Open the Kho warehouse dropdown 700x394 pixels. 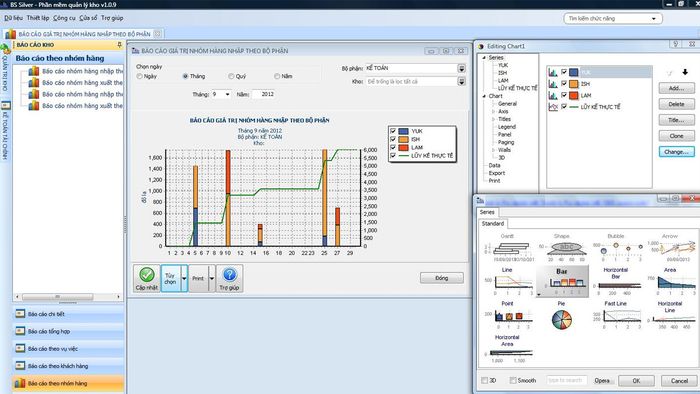[462, 82]
